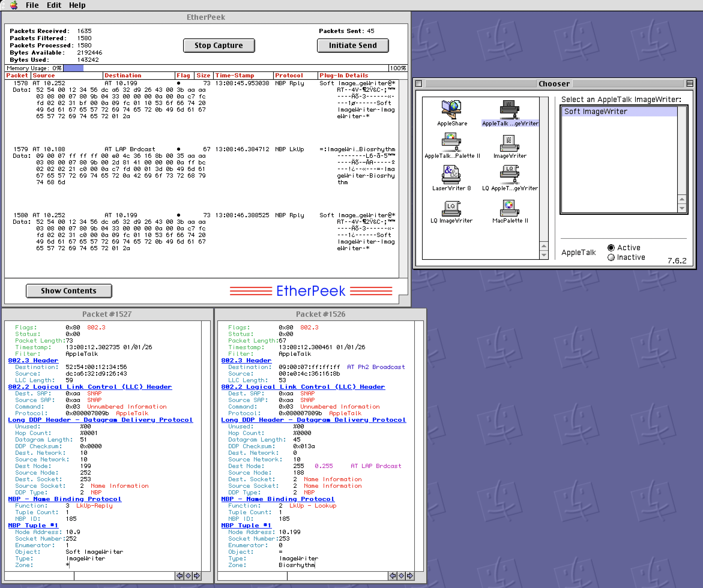
Task: Select the ImageWriter printer icon
Action: 509,143
